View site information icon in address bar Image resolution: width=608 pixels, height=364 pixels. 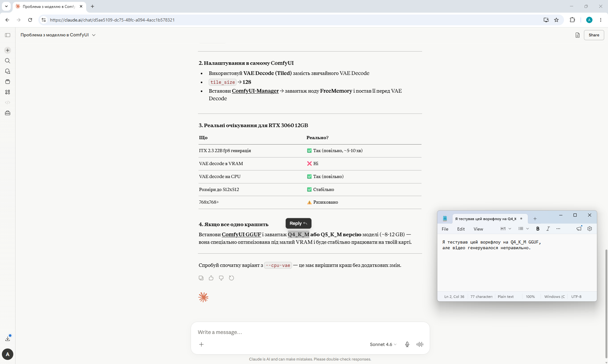[x=44, y=20]
